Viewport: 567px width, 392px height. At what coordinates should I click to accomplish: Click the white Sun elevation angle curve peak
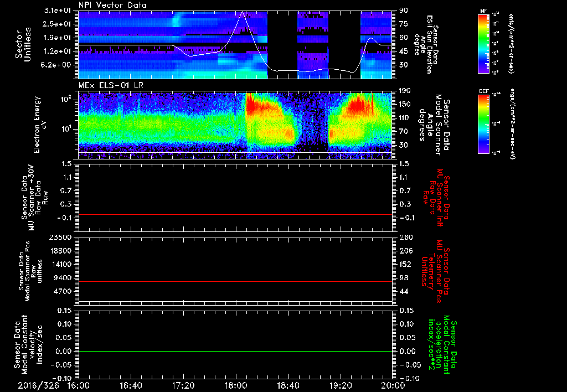point(243,12)
